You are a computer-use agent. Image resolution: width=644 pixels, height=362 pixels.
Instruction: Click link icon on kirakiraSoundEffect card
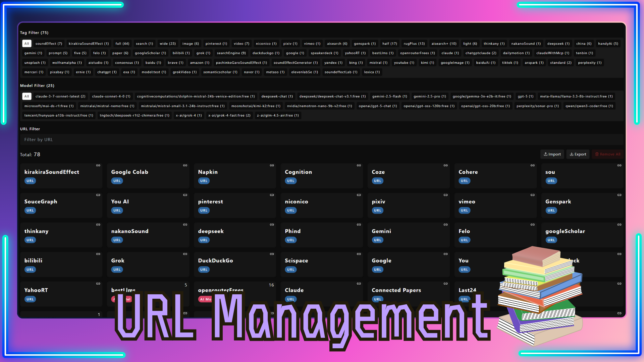pyautogui.click(x=98, y=166)
